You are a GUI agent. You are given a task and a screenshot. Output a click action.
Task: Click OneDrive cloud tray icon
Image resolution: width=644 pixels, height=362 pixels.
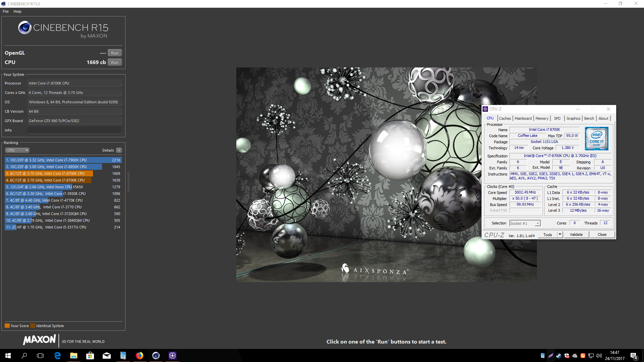[575, 356]
